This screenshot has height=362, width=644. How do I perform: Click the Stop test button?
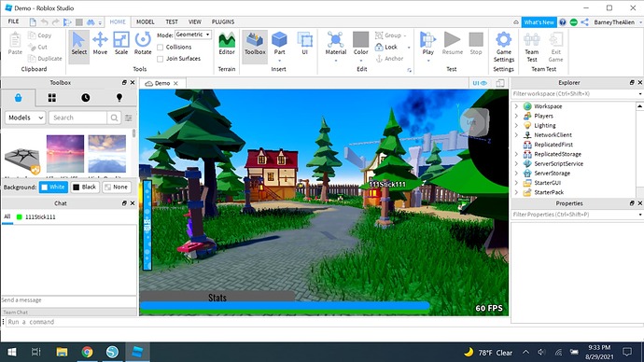(476, 44)
